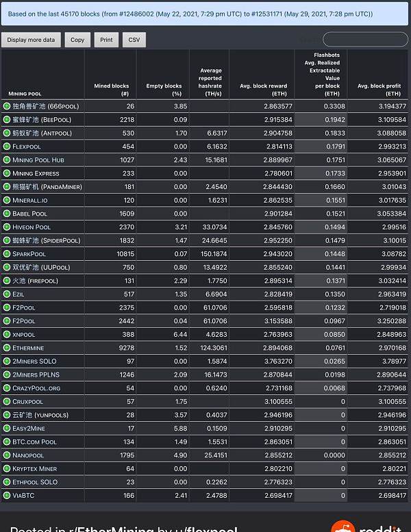This screenshot has height=532, width=411.
Task: Select the Nanopool pool name
Action: click(28, 455)
